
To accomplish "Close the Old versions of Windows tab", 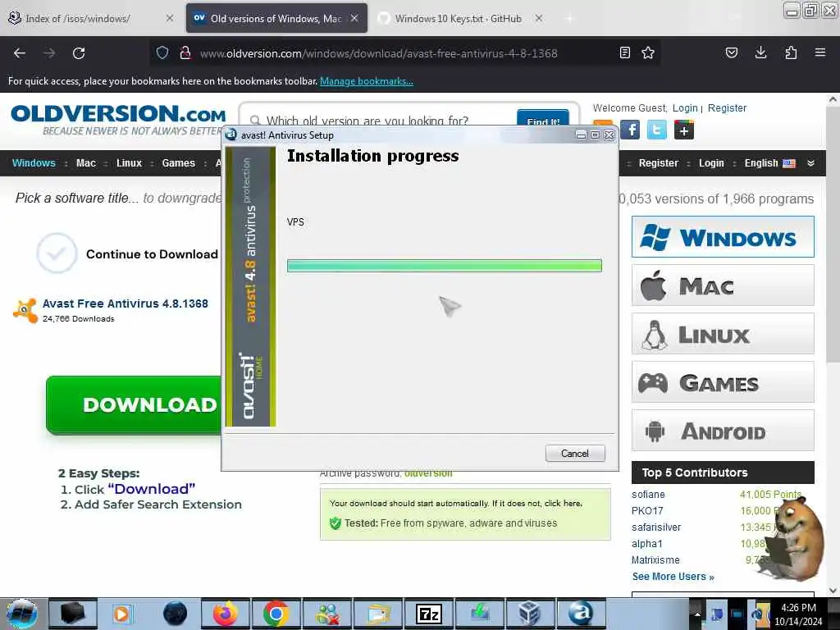I will 354,18.
